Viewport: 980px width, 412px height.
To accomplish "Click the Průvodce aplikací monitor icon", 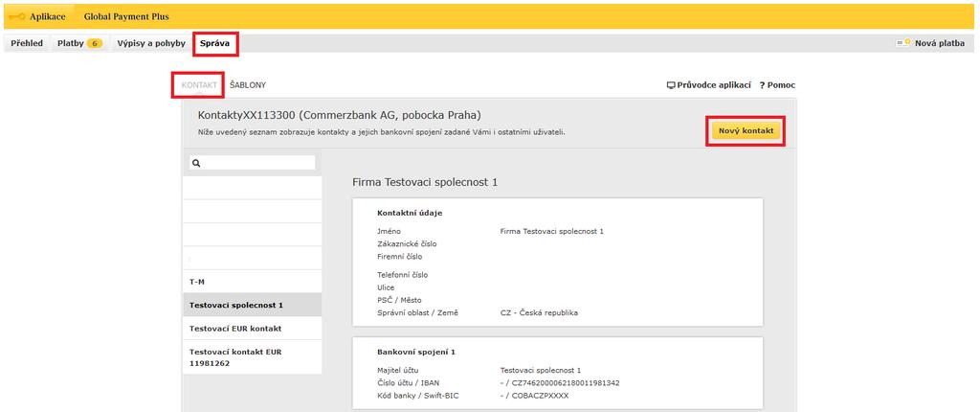I will 671,85.
